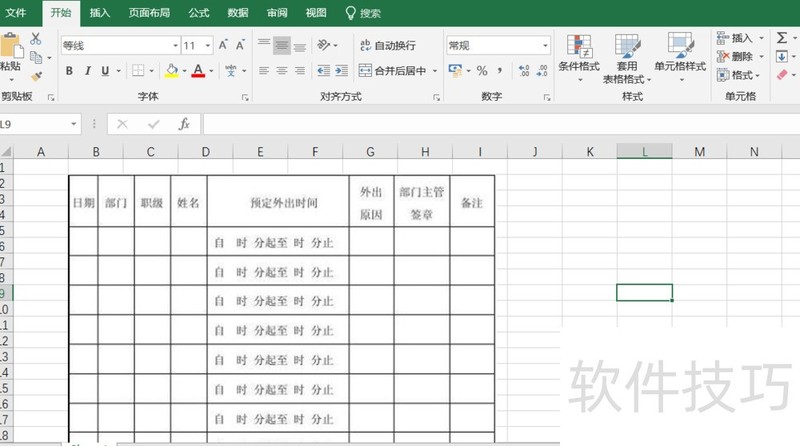Screen dimensions: 800x446
Task: Decrease indent icon
Action: pyautogui.click(x=323, y=70)
